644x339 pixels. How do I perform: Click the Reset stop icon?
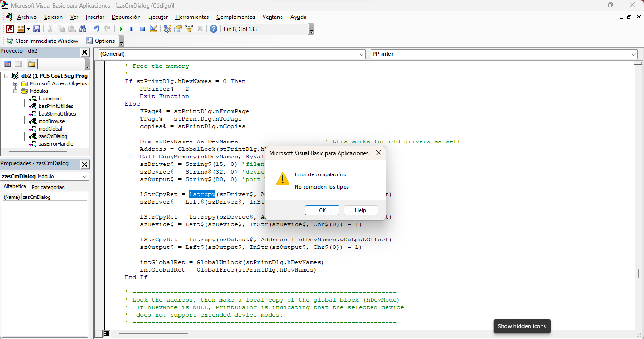[142, 29]
